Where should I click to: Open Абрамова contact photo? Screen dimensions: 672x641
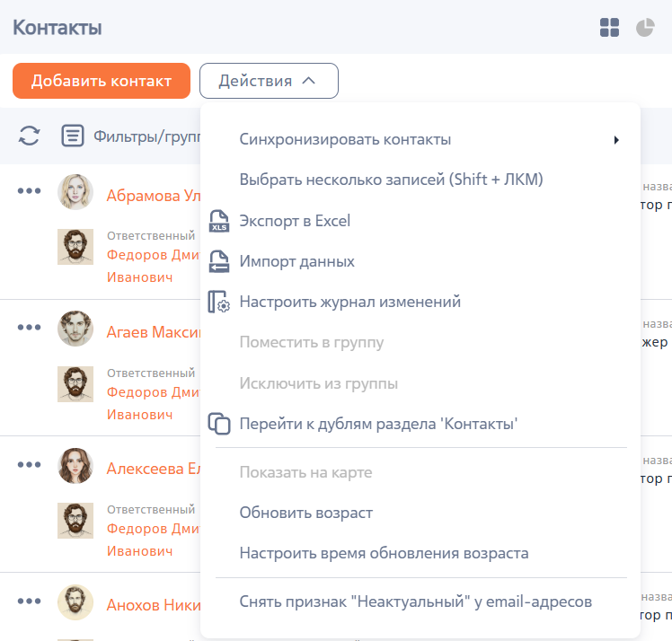[75, 192]
